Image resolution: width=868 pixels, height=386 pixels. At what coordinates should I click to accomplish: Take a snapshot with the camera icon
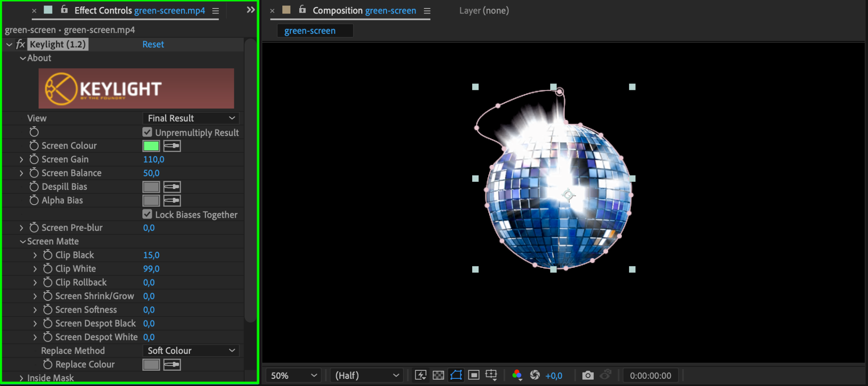(587, 375)
